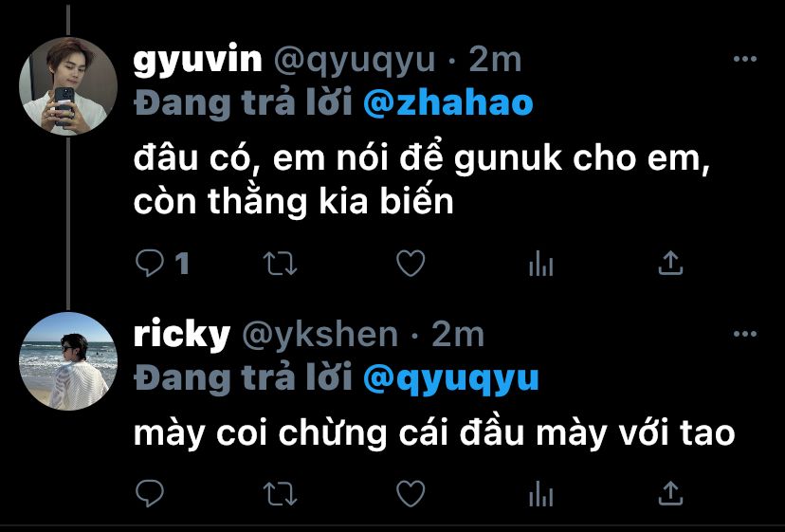Like gyuvin's tweet with the heart icon
This screenshot has height=532, width=785.
pyautogui.click(x=411, y=263)
